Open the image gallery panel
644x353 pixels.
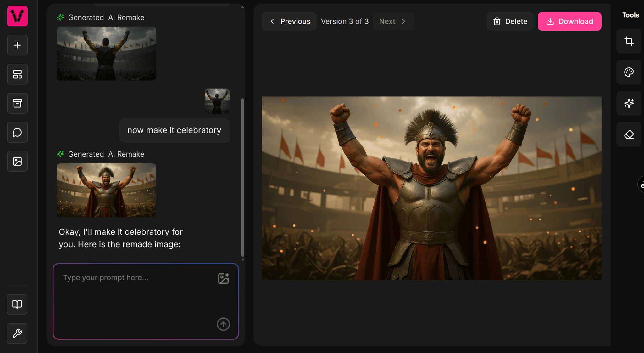[x=17, y=161]
